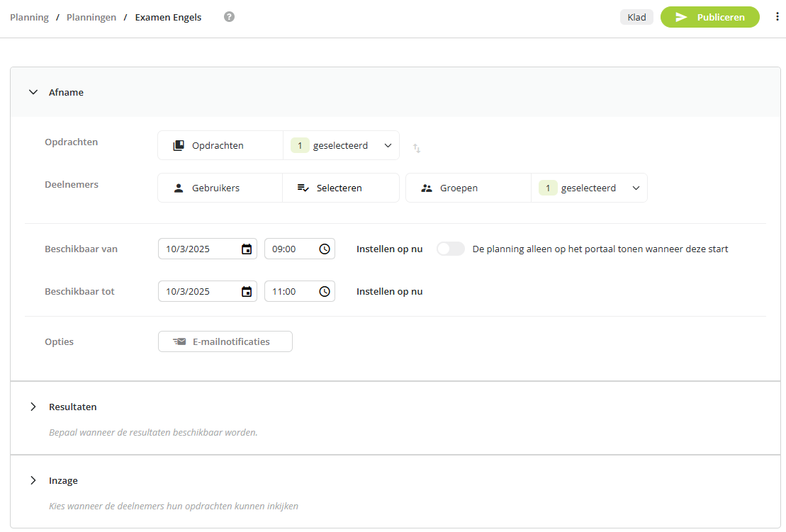
Task: Click the Beschikbaar tot time field 11:00
Action: [x=300, y=292]
